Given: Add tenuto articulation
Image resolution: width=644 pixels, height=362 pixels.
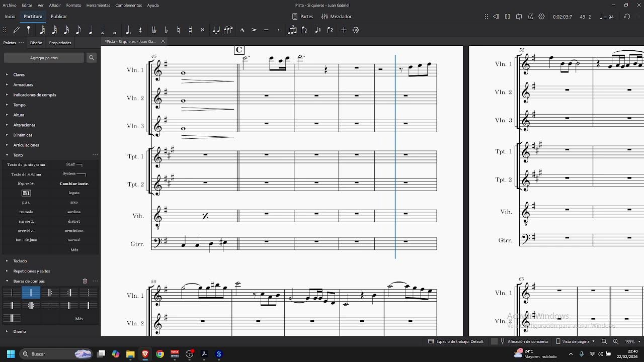Looking at the screenshot, I should (266, 30).
